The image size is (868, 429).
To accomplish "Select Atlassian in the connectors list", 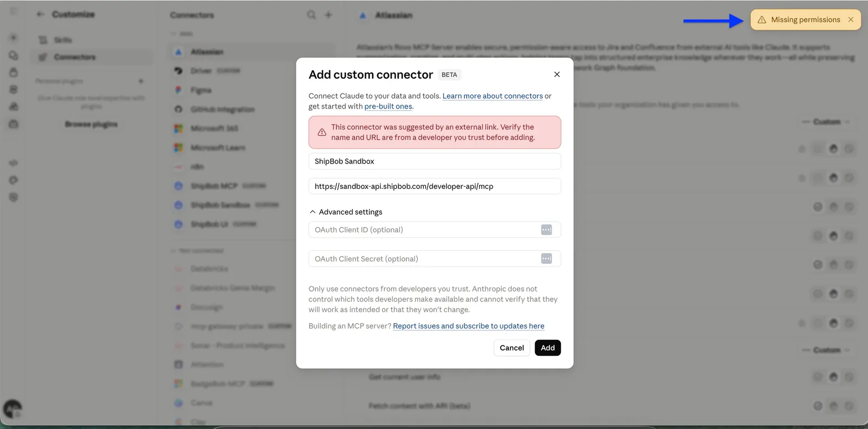I will tap(252, 52).
